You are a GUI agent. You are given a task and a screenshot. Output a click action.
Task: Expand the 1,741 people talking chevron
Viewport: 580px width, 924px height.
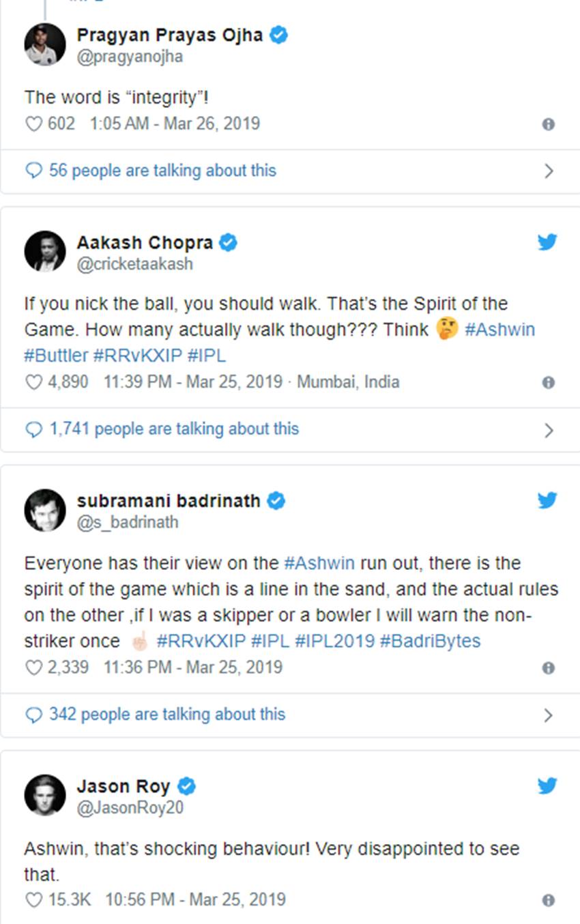pos(549,430)
